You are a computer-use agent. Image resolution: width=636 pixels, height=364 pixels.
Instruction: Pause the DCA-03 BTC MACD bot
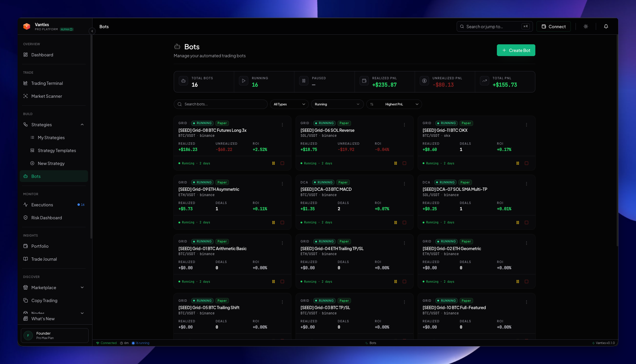(396, 223)
